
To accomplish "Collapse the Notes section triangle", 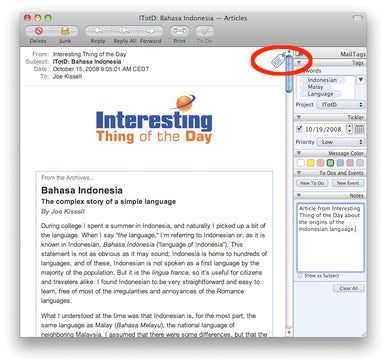I will (x=299, y=195).
